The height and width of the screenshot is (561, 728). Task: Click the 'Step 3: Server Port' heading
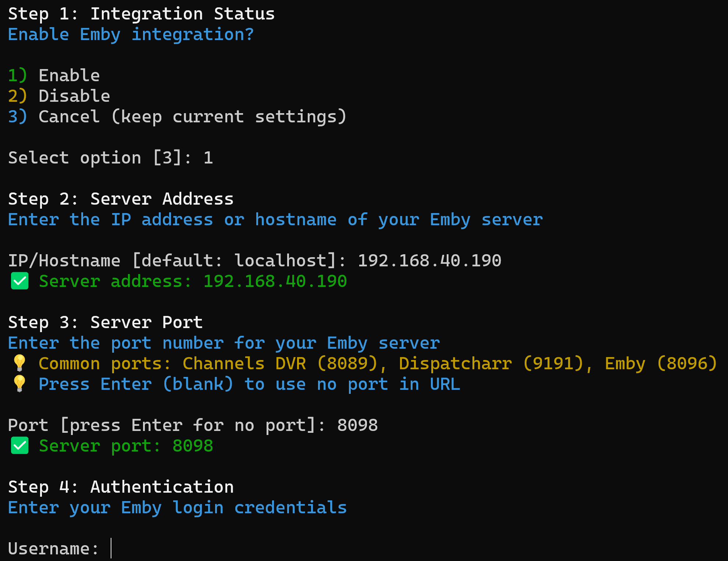[x=105, y=323]
